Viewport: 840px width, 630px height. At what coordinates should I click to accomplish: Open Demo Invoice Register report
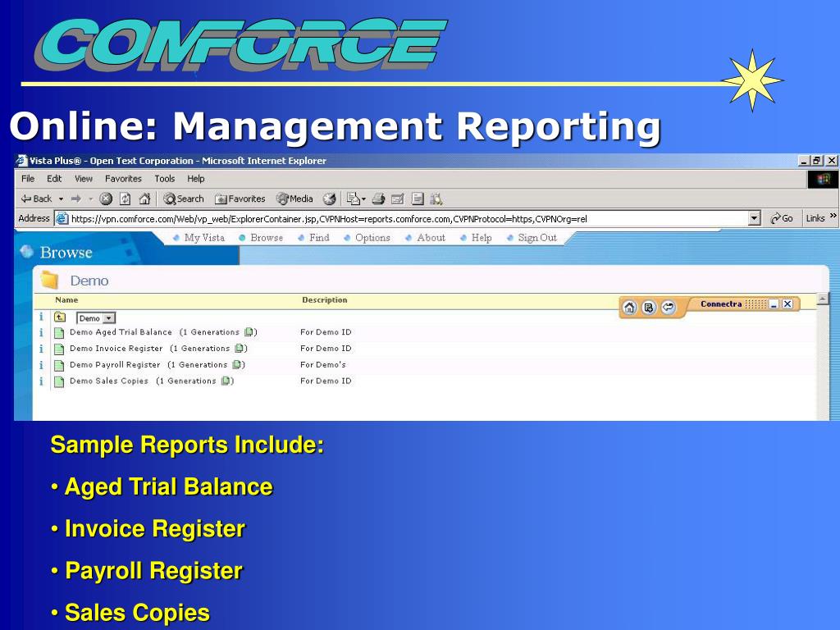(116, 348)
